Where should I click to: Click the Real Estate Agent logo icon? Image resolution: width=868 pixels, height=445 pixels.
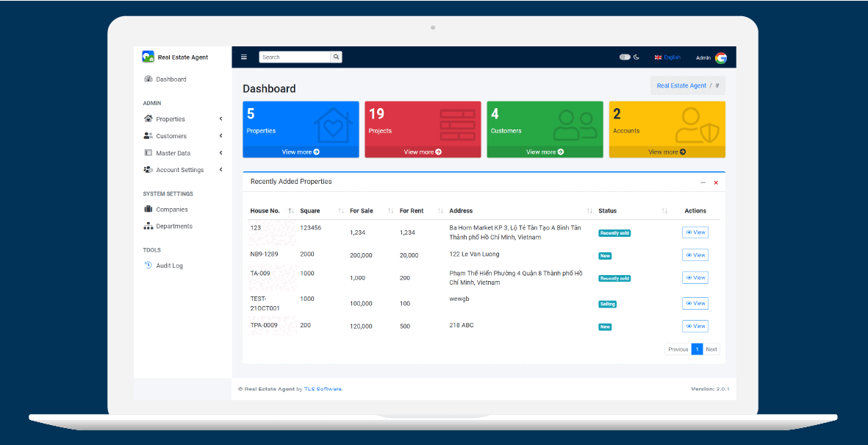point(148,57)
